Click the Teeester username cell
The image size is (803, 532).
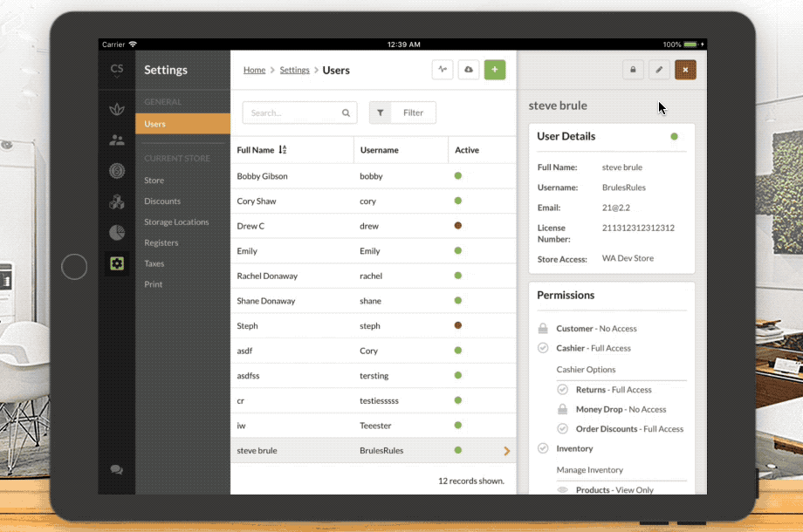[x=375, y=426]
